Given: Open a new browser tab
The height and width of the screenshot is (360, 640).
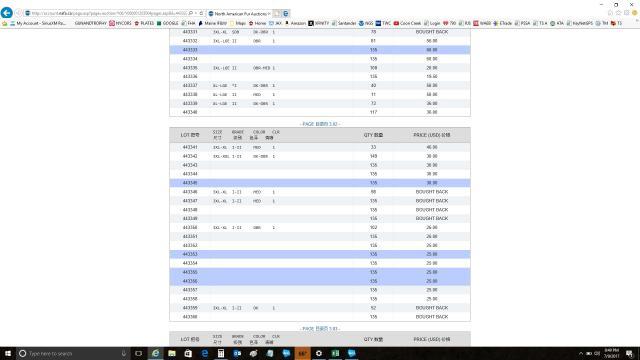Looking at the screenshot, I should click(x=277, y=13).
